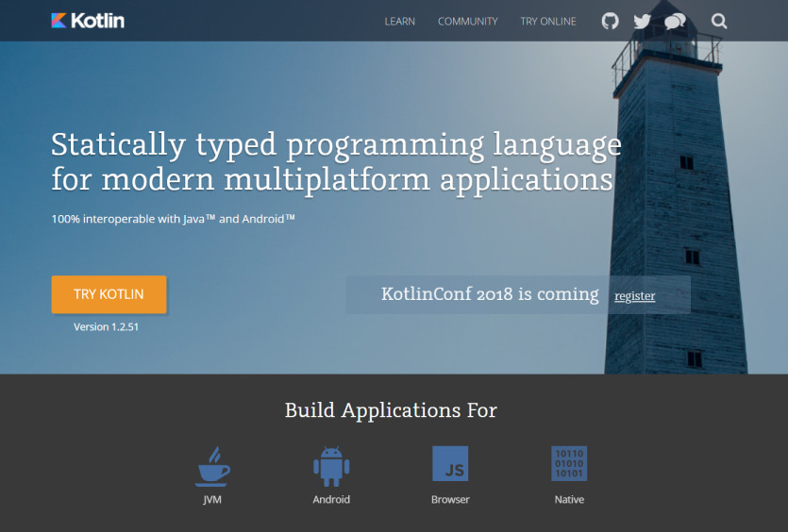Select the JVM coffee cup icon
788x532 pixels.
(x=212, y=466)
